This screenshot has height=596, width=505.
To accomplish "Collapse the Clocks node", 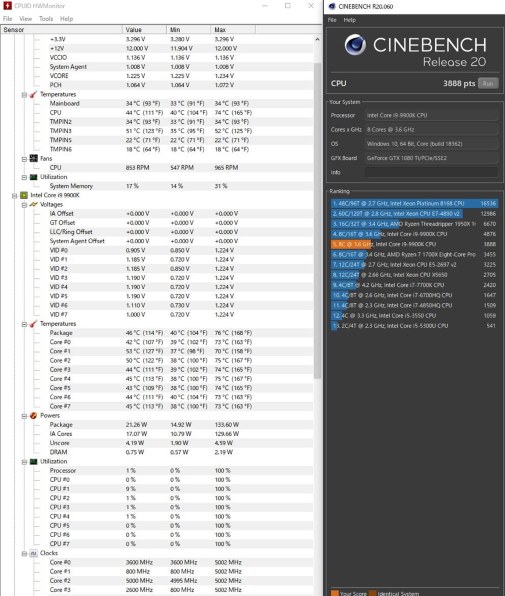I will 24,553.
